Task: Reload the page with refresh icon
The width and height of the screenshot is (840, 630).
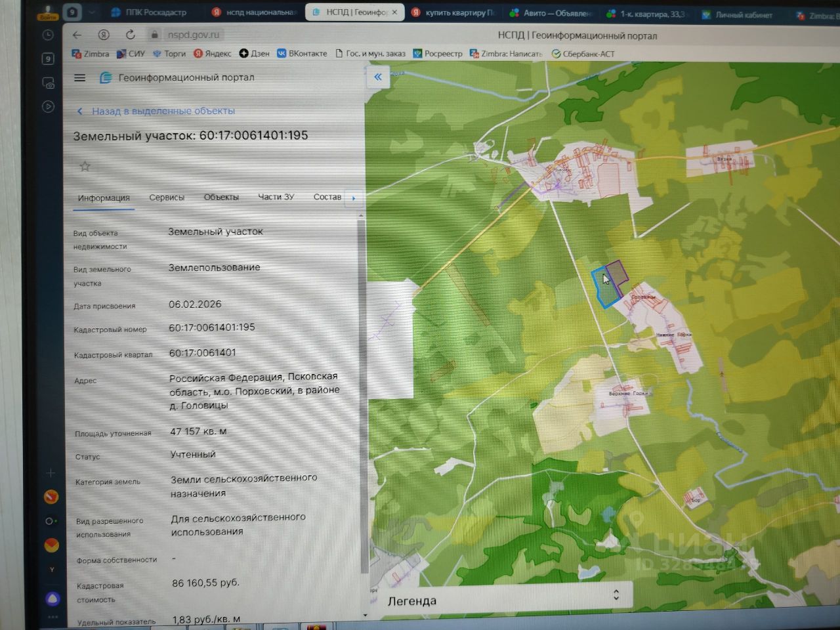Action: coord(131,35)
